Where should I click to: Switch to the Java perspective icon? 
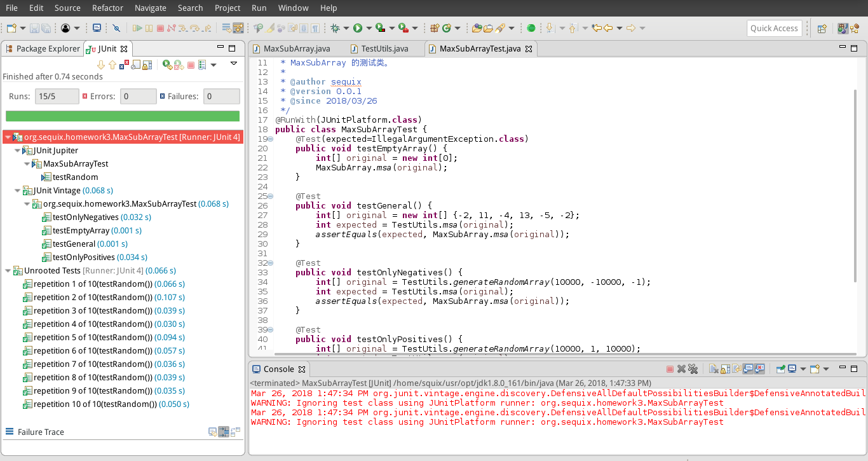843,28
